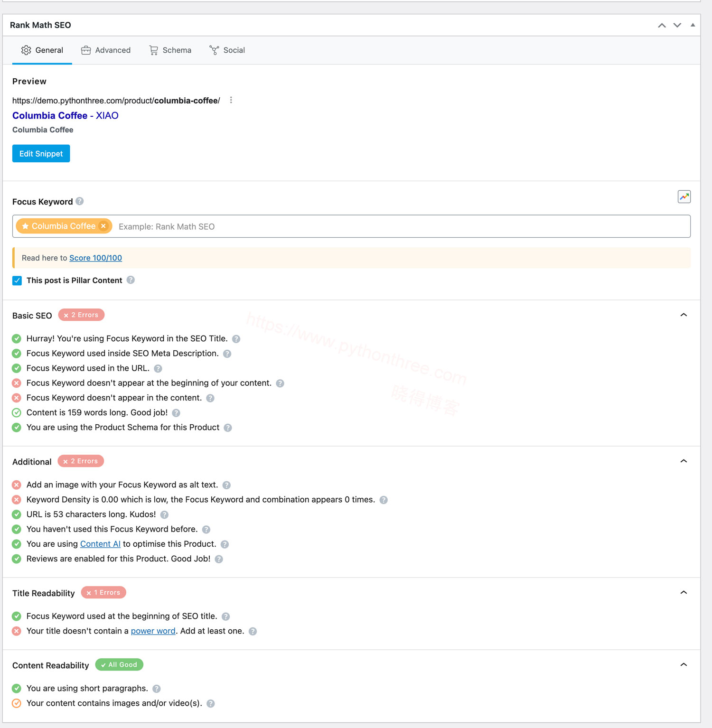Screen dimensions: 712x728
Task: Move Rank Math SEO panel up
Action: [662, 25]
